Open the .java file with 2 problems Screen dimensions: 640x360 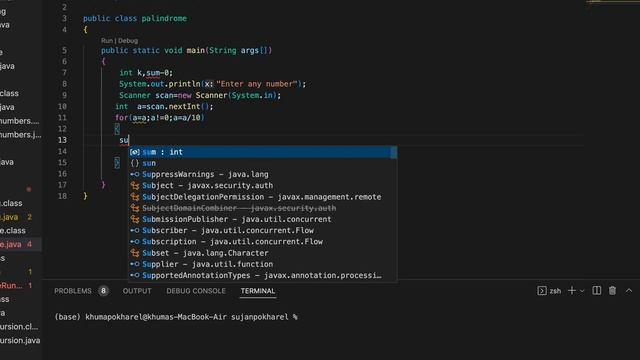click(16, 217)
